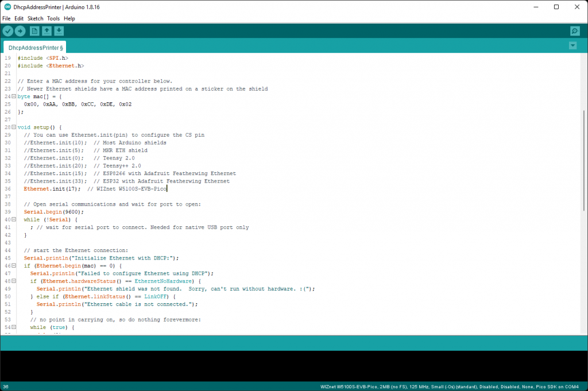
Task: Click the //Ethernet.init(0) Teensy 2.0 line
Action: (x=79, y=158)
